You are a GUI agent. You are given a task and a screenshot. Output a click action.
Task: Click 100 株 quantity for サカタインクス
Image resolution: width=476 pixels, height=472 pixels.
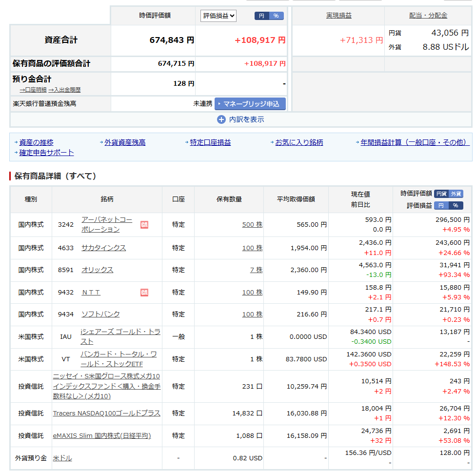(x=252, y=248)
